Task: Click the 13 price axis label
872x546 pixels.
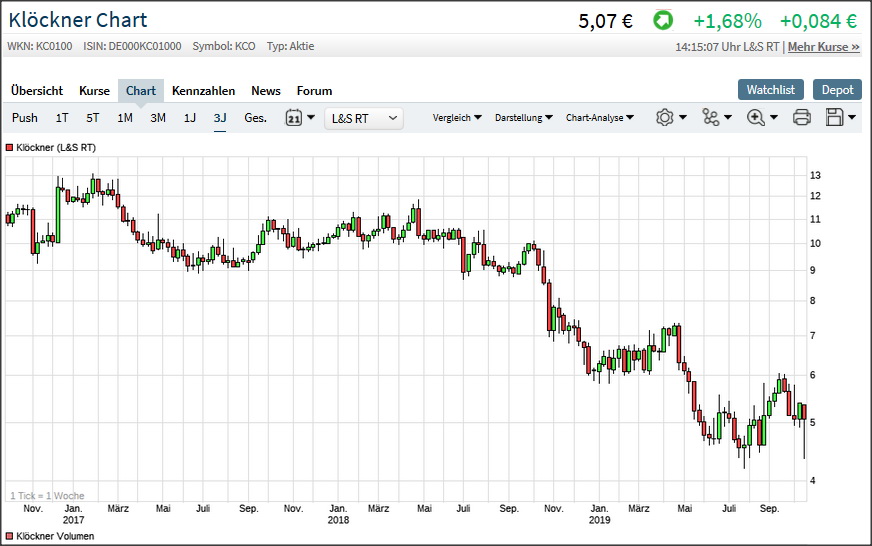Action: [x=815, y=175]
